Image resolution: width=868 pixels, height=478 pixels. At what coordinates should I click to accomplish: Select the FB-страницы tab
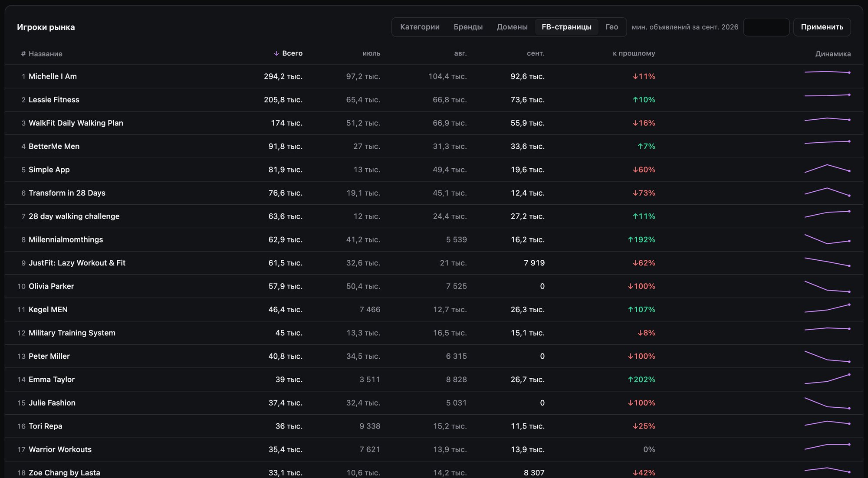coord(566,27)
